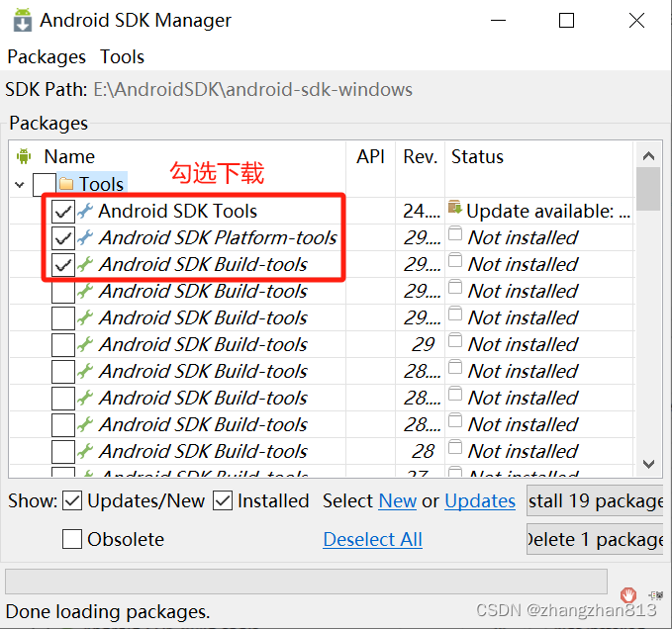Uncheck the Android SDK Platform-tools checkbox
Viewport: 672px width, 629px height.
(x=63, y=238)
